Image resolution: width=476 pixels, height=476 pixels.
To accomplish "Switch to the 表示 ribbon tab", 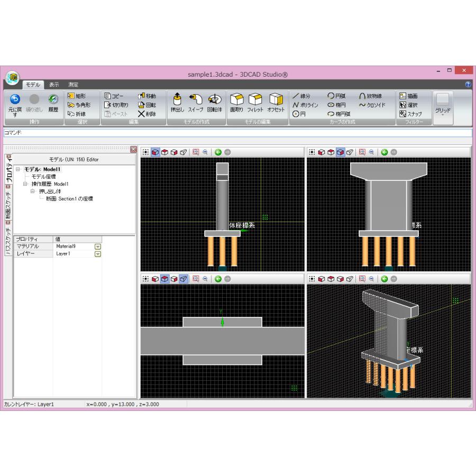I will 54,85.
